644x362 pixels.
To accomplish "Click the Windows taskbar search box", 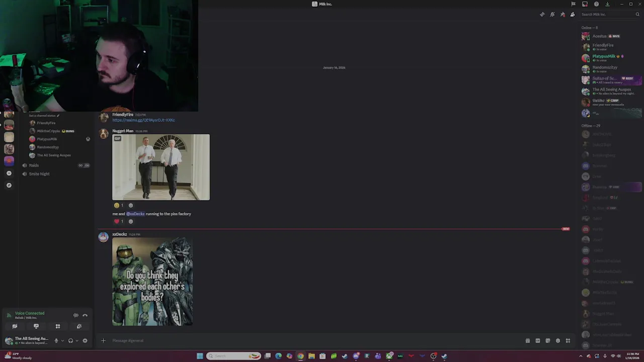I will click(x=234, y=356).
